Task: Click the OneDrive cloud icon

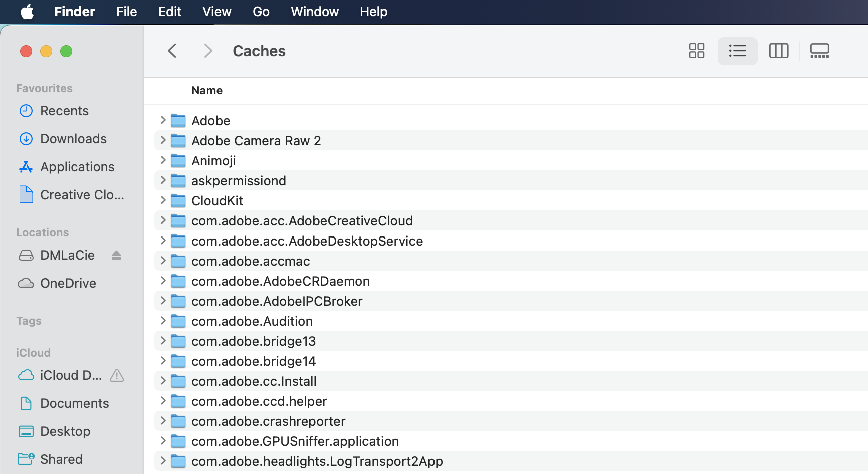Action: coord(26,283)
